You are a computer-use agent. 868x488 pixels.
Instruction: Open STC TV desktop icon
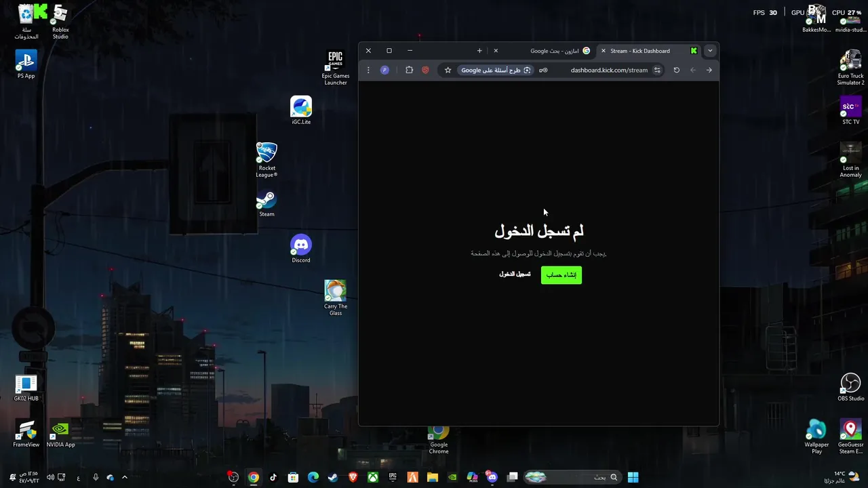[x=850, y=110]
